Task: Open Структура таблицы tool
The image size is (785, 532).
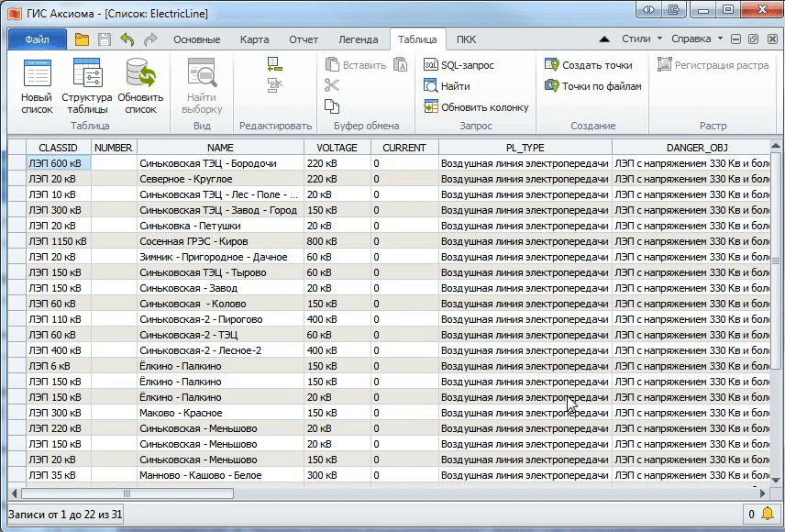Action: [x=87, y=85]
